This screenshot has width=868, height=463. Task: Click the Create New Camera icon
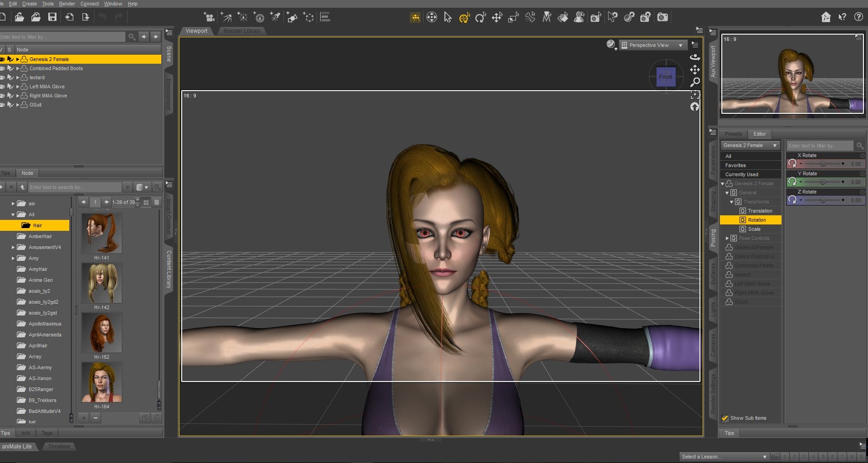coord(209,18)
